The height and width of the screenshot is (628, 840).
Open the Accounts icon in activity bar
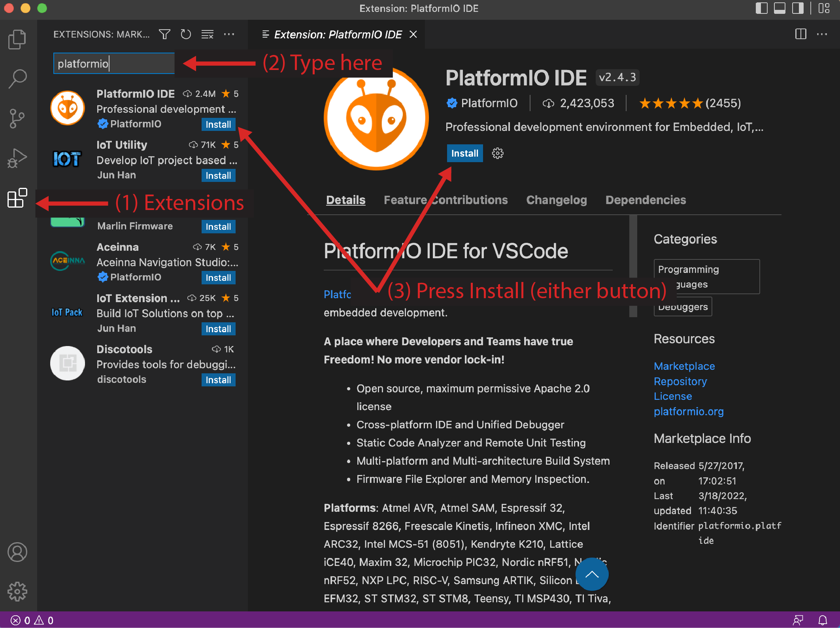click(17, 552)
